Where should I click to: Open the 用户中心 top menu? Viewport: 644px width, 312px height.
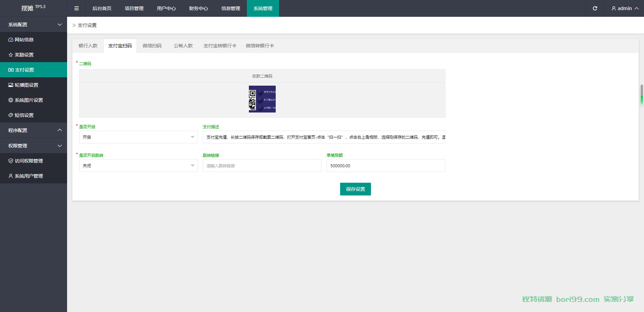(166, 8)
